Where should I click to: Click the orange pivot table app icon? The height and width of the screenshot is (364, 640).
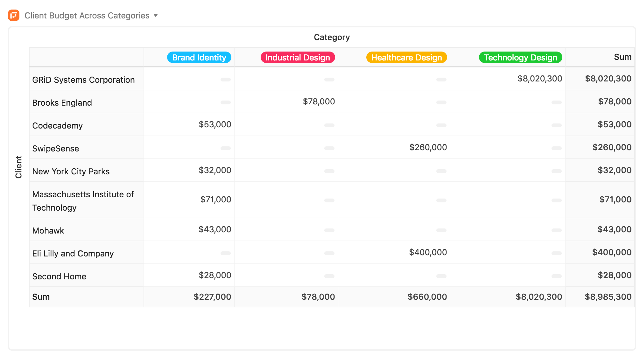point(14,15)
